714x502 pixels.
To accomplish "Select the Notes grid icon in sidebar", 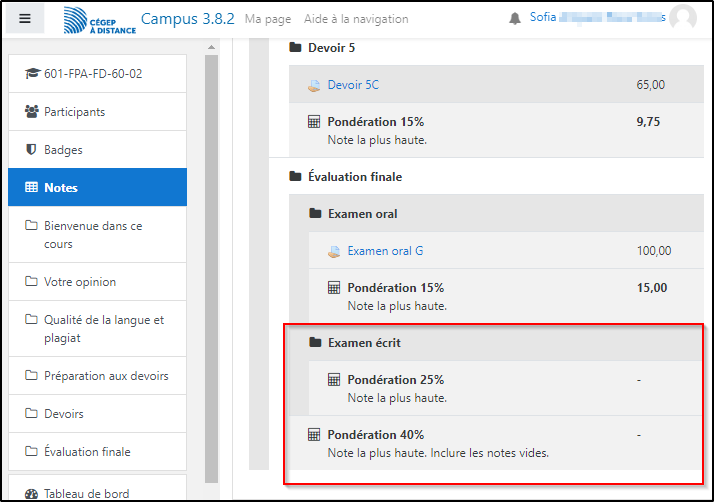I will click(x=31, y=188).
